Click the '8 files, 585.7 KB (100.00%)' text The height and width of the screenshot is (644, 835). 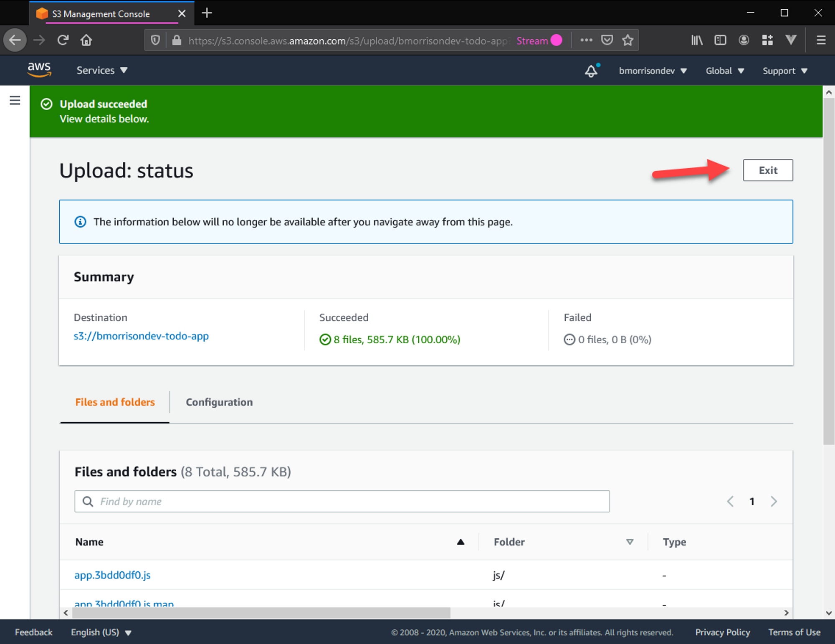(x=397, y=339)
